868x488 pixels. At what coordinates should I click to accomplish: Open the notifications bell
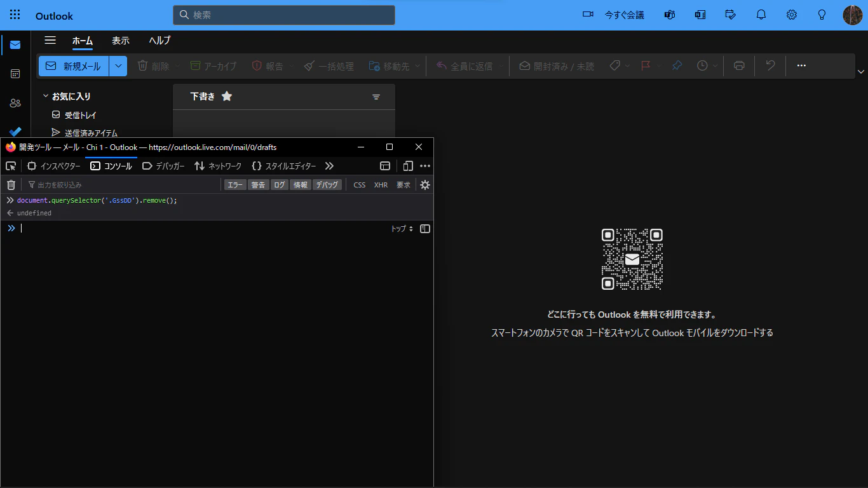point(761,15)
